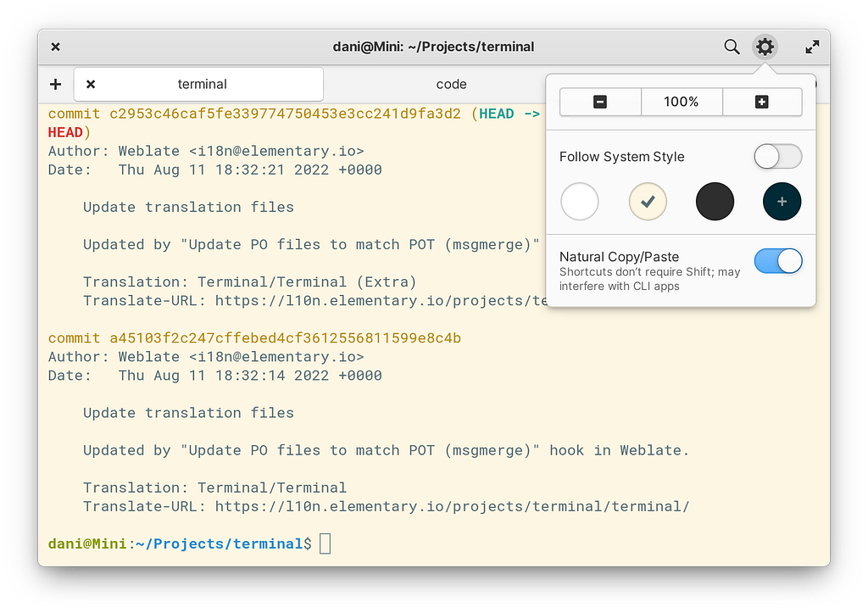Disable the Natural Copy/Paste switch
The width and height of the screenshot is (868, 613).
tap(778, 261)
